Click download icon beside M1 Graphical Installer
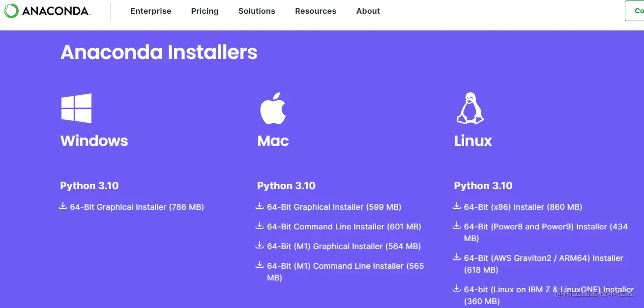The width and height of the screenshot is (644, 308). (x=260, y=246)
